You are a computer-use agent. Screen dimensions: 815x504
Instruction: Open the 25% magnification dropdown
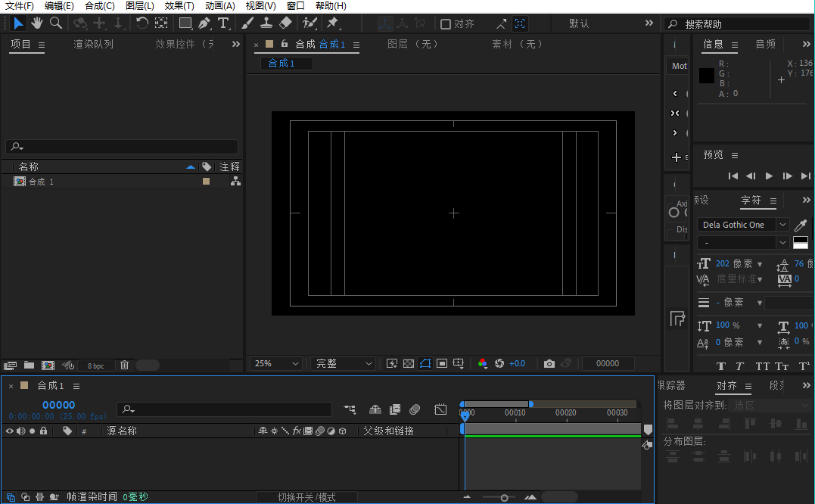click(x=276, y=364)
